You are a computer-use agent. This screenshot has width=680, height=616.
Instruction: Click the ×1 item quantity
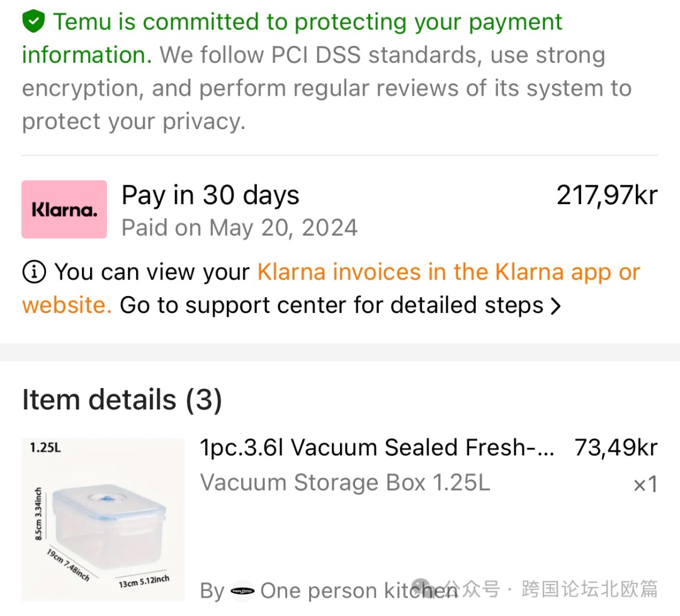(x=646, y=484)
